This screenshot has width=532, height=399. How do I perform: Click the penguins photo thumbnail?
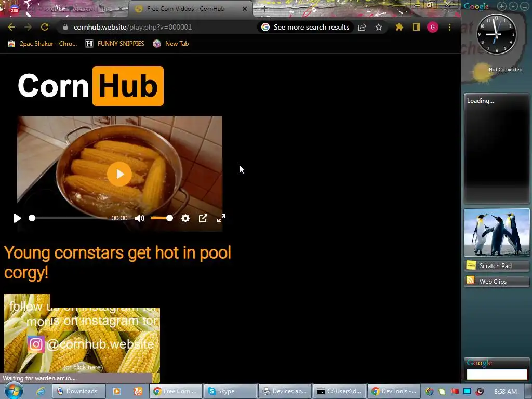tap(497, 232)
